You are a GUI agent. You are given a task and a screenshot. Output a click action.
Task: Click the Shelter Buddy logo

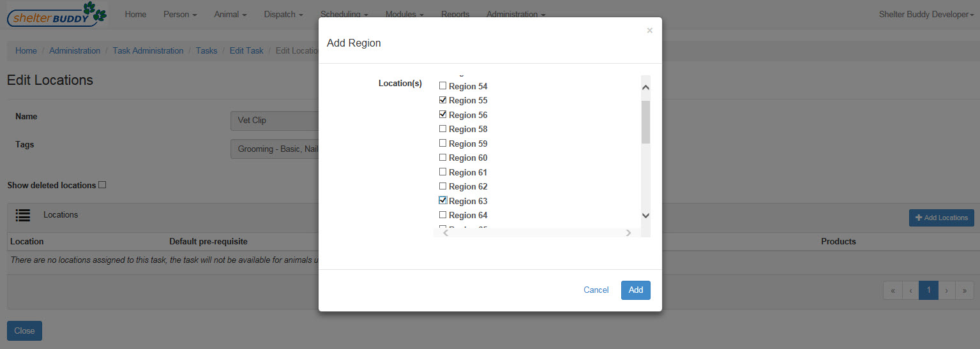click(56, 14)
